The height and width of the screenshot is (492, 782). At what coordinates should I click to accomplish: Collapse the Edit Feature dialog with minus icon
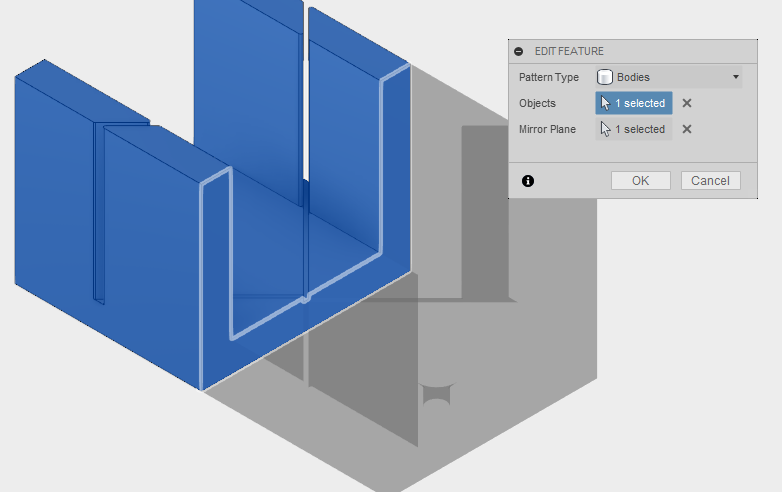(519, 51)
